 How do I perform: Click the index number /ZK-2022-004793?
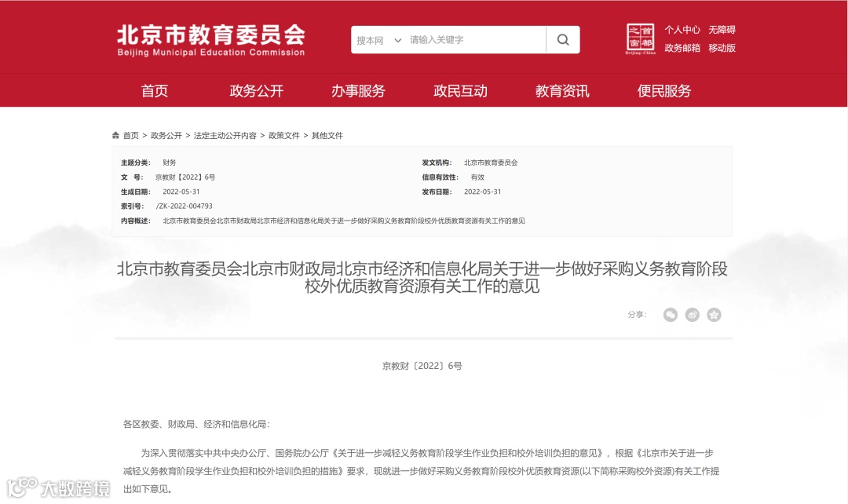click(184, 206)
